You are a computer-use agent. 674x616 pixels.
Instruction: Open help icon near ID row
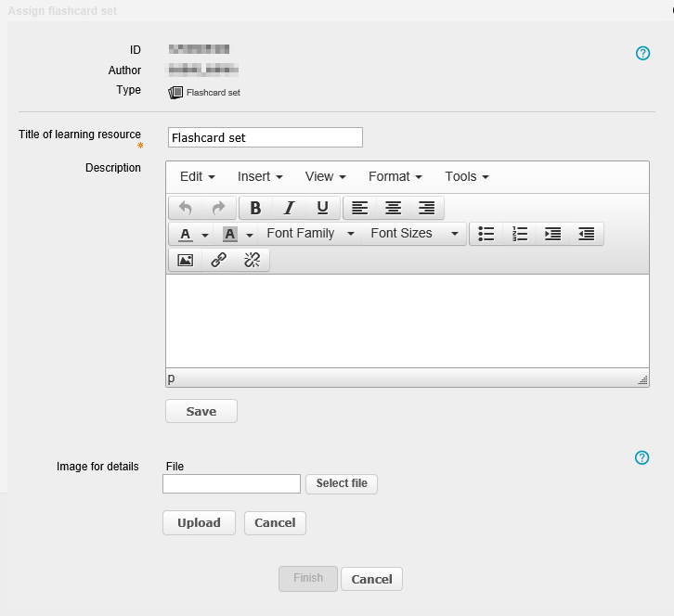pyautogui.click(x=642, y=54)
